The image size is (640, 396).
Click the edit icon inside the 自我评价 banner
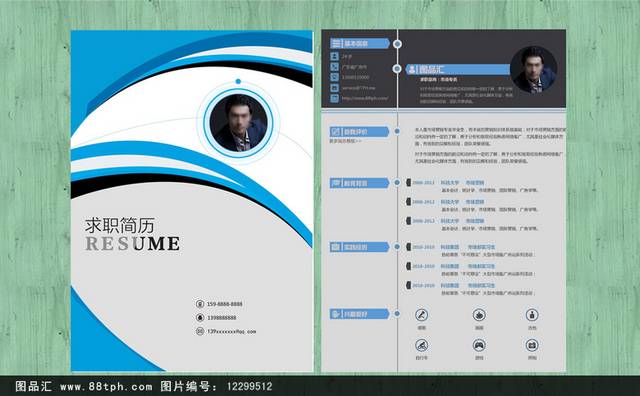coord(336,131)
